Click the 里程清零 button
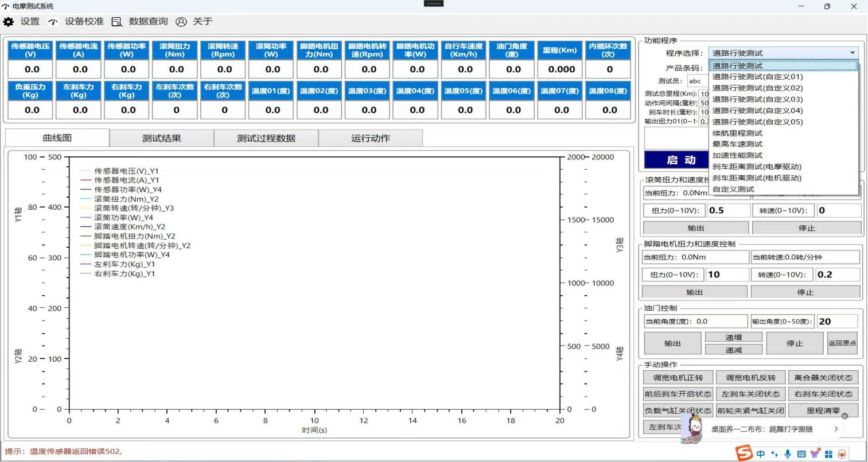The height and width of the screenshot is (462, 868). tap(823, 411)
